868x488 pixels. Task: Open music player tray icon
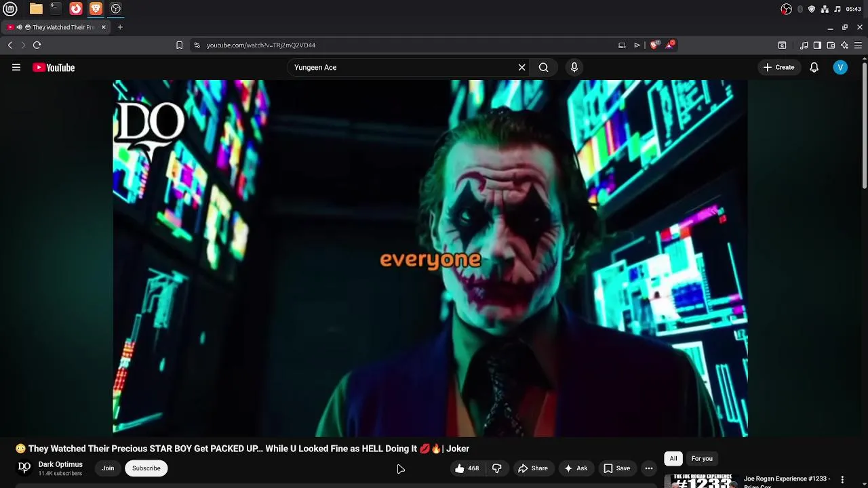point(837,9)
